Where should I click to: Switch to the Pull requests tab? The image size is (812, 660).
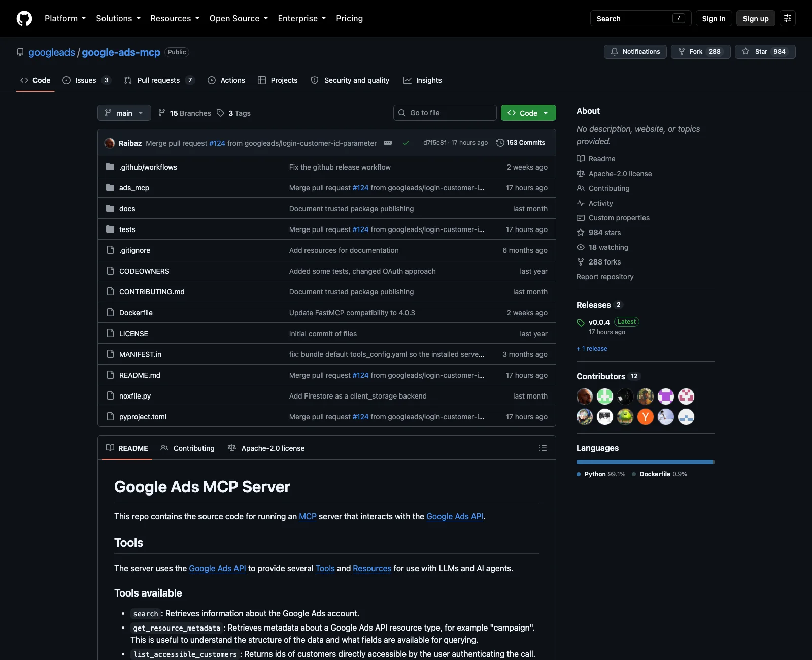pyautogui.click(x=159, y=80)
